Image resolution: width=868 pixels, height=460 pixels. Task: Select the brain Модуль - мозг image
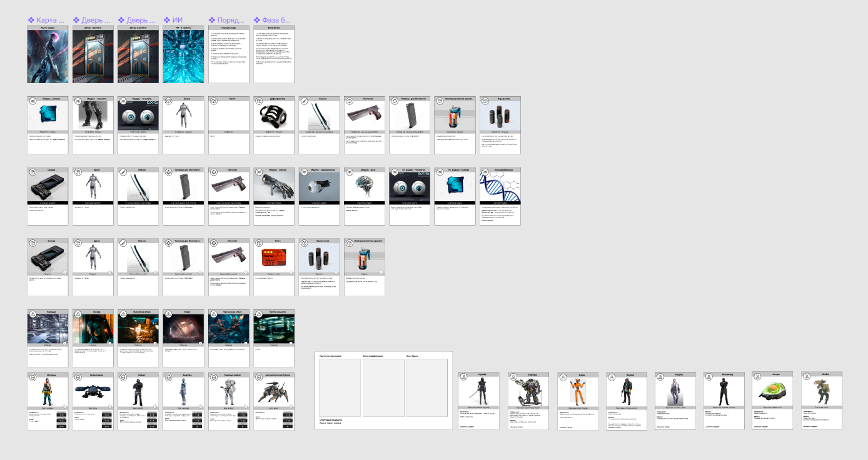(363, 187)
